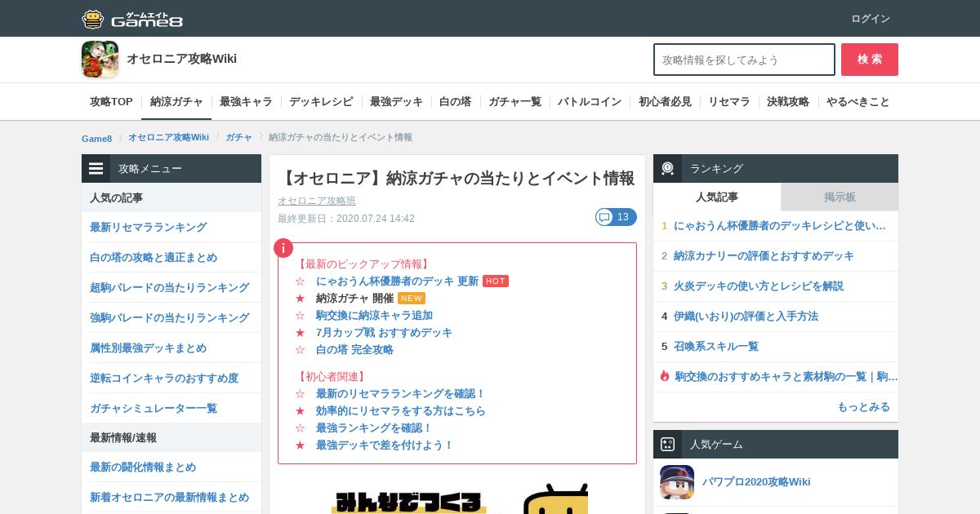
Task: Focus the 攻略情報を探してみよう search field
Action: tap(744, 60)
